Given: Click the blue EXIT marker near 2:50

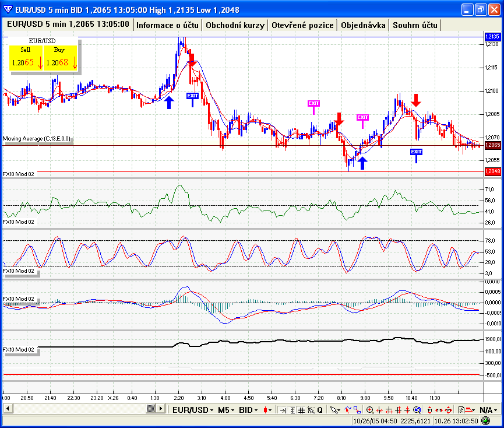Looking at the screenshot, I should click(x=192, y=96).
